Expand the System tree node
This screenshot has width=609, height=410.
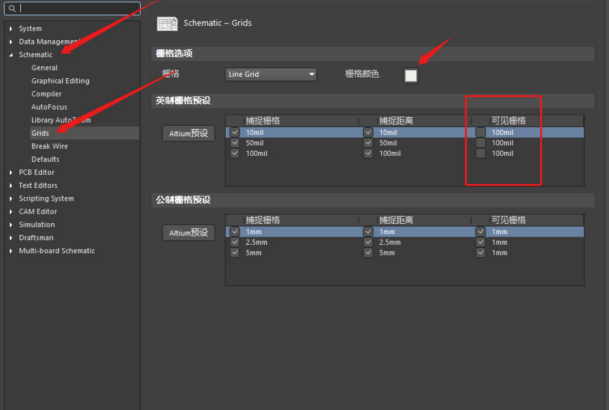(12, 28)
